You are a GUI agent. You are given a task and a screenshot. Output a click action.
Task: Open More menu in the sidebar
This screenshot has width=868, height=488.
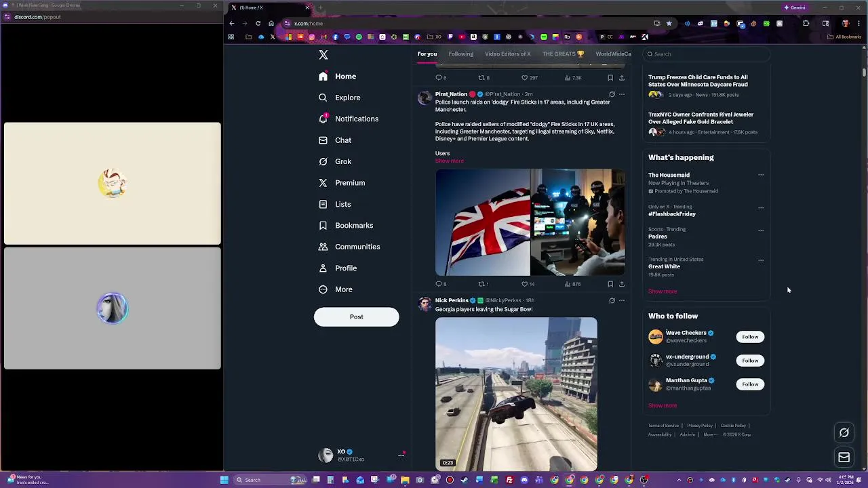(336, 289)
